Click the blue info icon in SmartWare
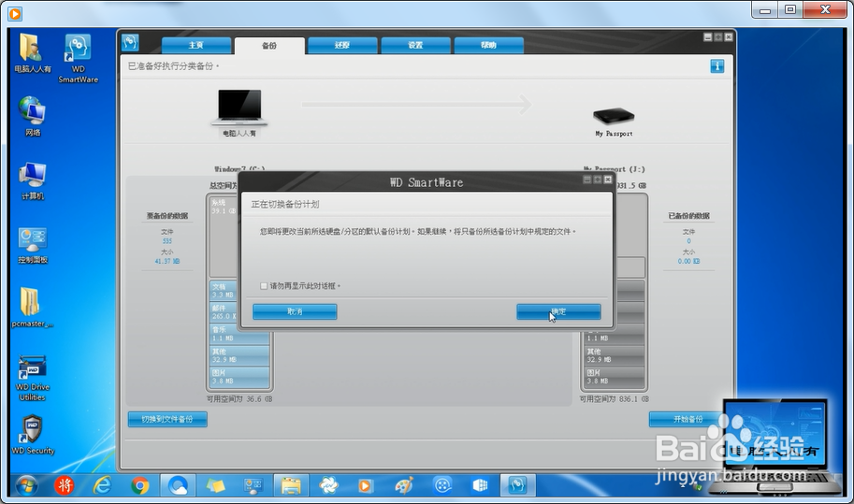 [717, 66]
